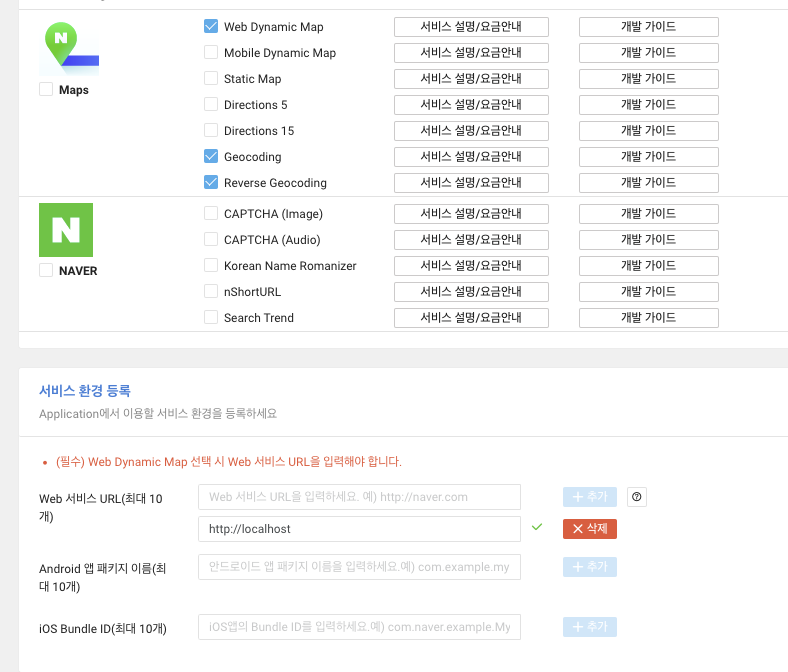Tick the Directions 5 checkbox

pos(211,104)
